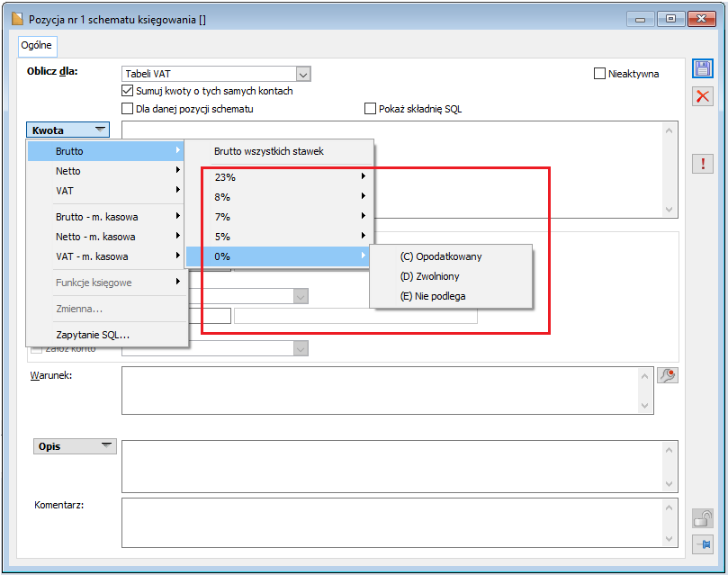728x575 pixels.
Task: Click the pin window icon
Action: coord(703,544)
